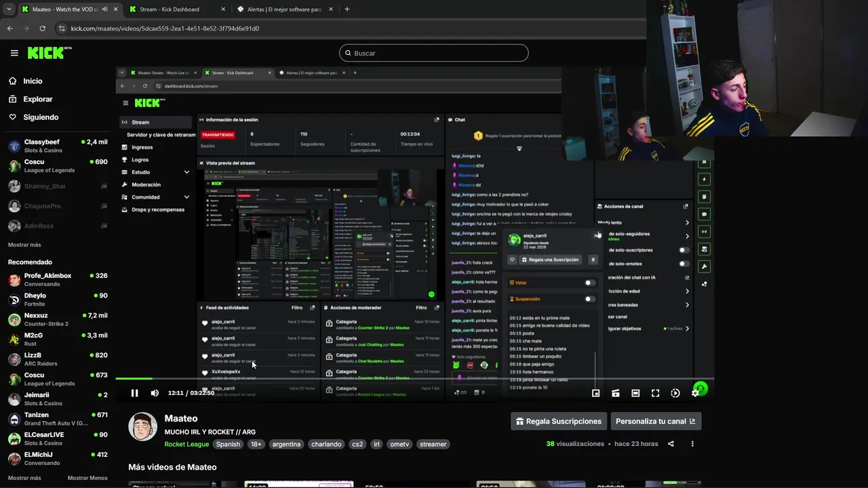Viewport: 868px width, 488px height.
Task: Open the video more-options menu
Action: (692, 444)
